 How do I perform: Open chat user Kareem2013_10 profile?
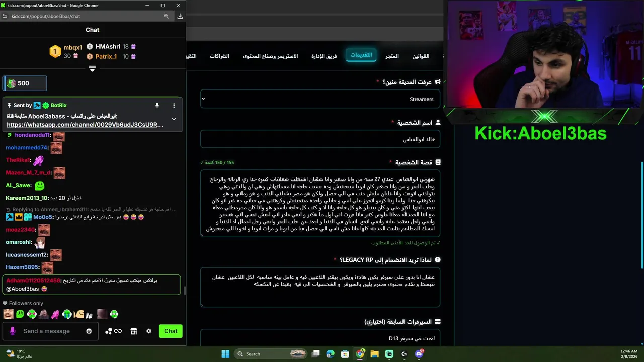(x=27, y=198)
